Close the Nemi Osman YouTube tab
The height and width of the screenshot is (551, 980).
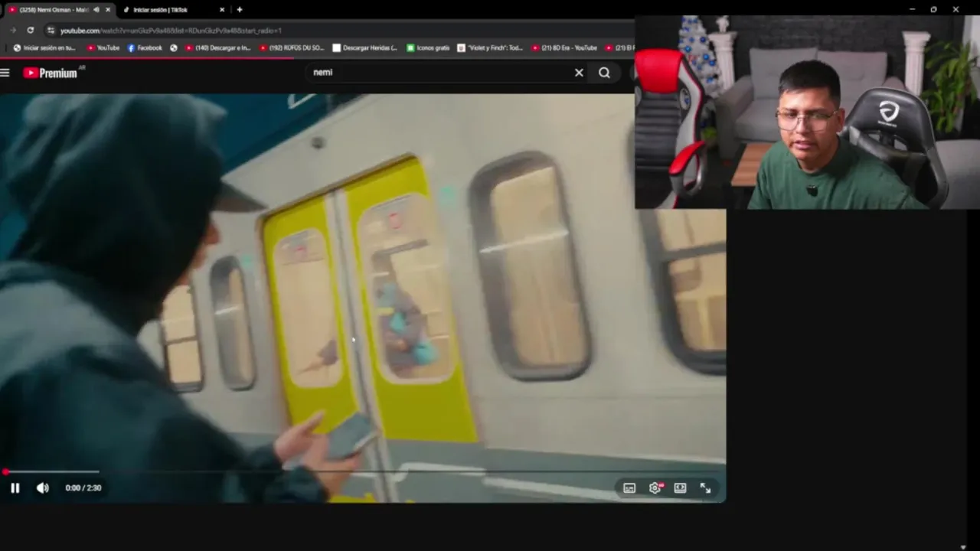coord(108,10)
